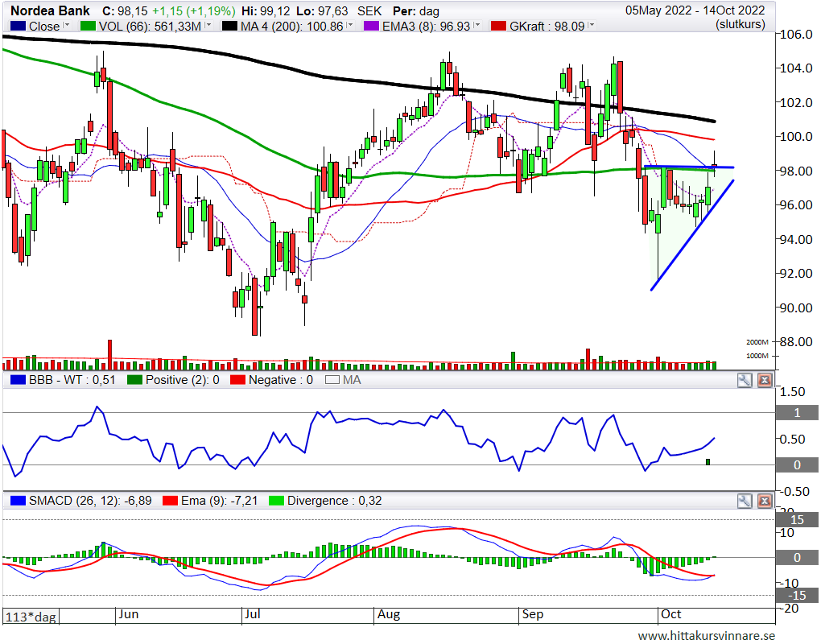Click the 'BBB - WT : 0,51' label
Image resolution: width=821 pixels, height=644 pixels.
[x=72, y=380]
